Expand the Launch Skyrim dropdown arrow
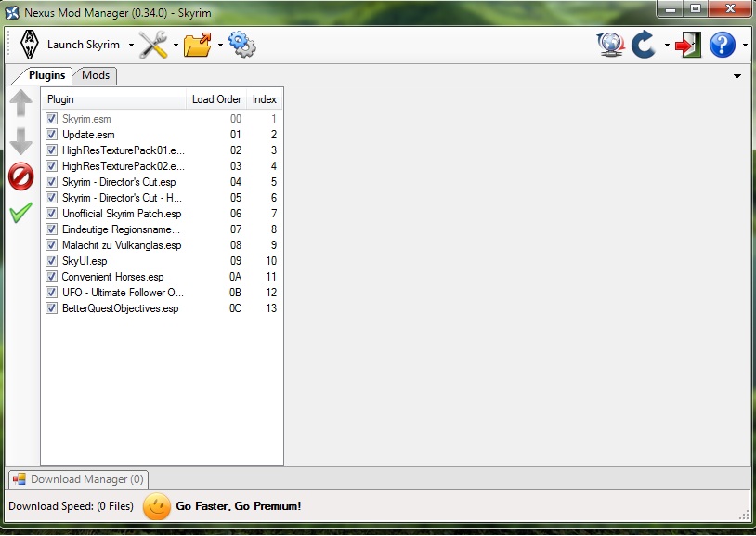 tap(131, 46)
